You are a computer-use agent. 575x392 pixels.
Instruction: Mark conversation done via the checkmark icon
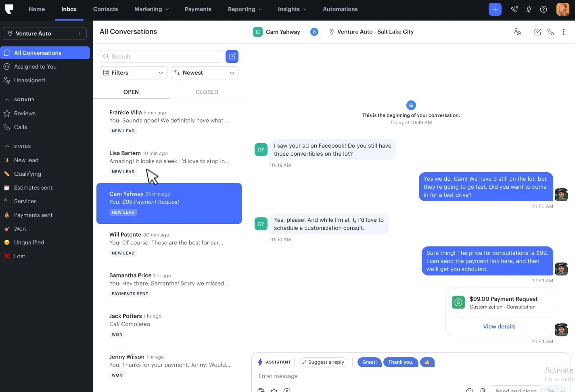coord(537,32)
